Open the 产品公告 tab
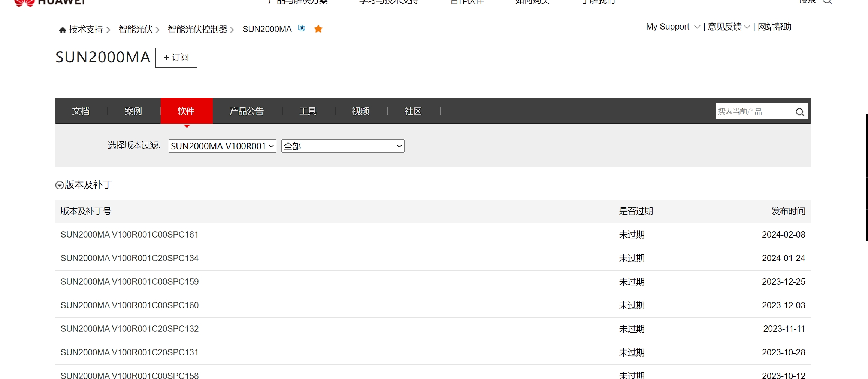The width and height of the screenshot is (868, 379). click(x=247, y=111)
